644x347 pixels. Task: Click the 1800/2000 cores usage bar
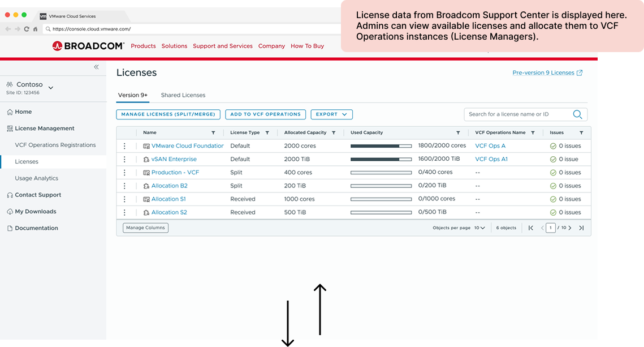tap(381, 146)
